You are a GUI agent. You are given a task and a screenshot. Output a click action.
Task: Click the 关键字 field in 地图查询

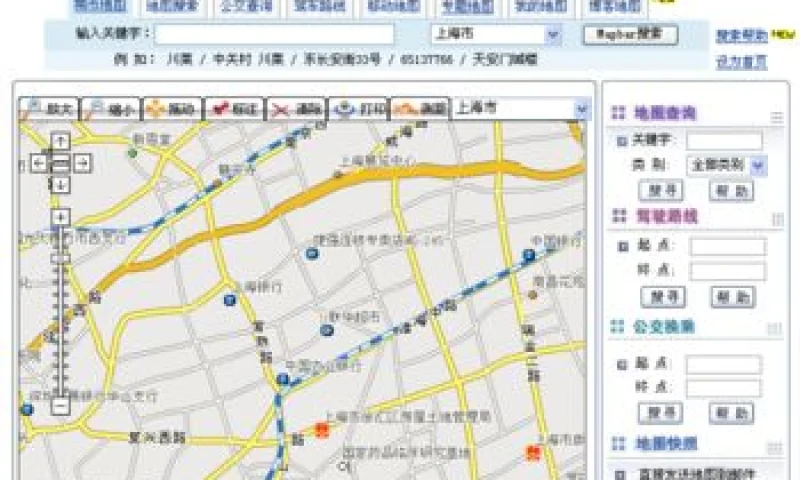coord(724,140)
